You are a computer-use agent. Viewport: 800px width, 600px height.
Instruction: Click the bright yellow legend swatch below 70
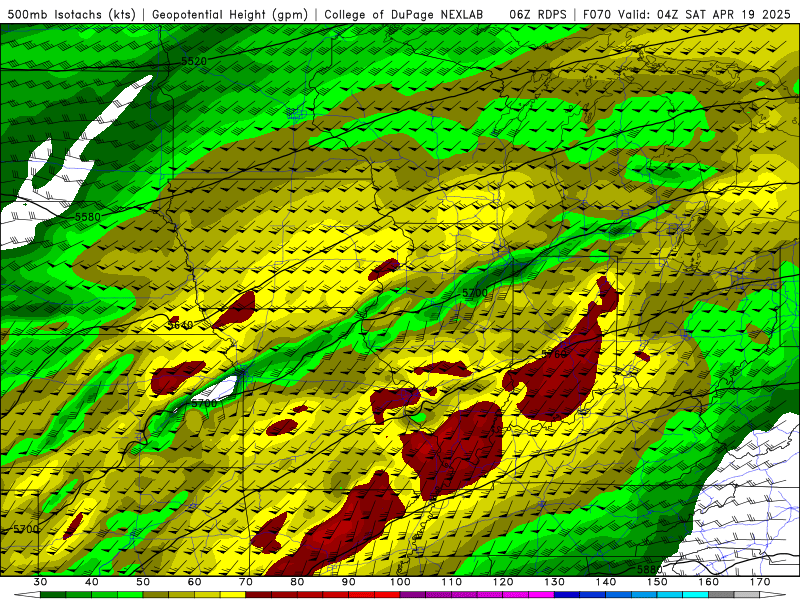click(233, 595)
